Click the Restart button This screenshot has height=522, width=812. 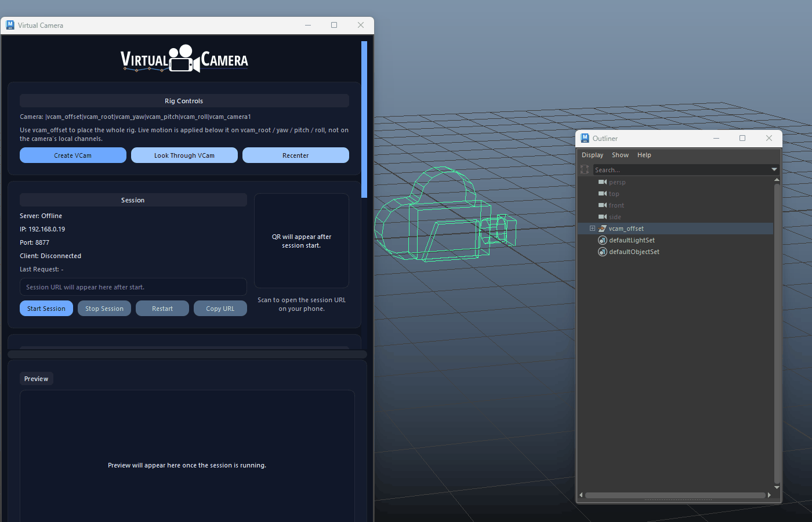pyautogui.click(x=162, y=309)
